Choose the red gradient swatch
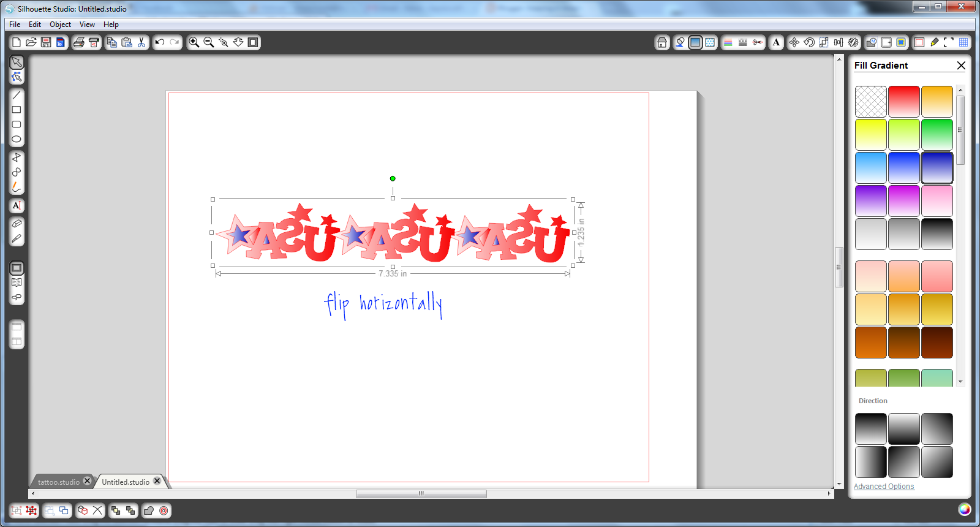 coord(904,102)
